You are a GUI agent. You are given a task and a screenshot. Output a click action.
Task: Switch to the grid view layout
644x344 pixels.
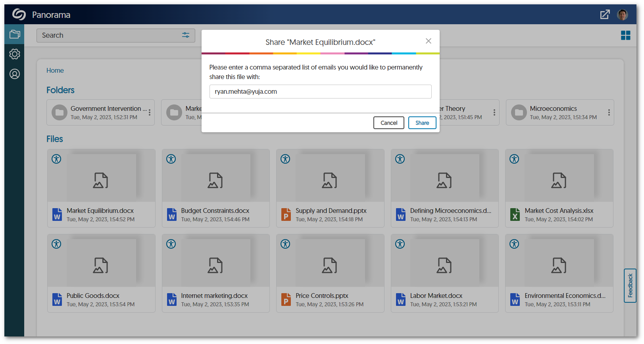click(625, 35)
